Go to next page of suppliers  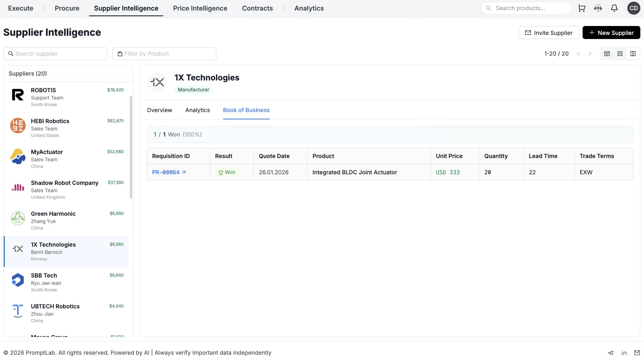pos(590,54)
